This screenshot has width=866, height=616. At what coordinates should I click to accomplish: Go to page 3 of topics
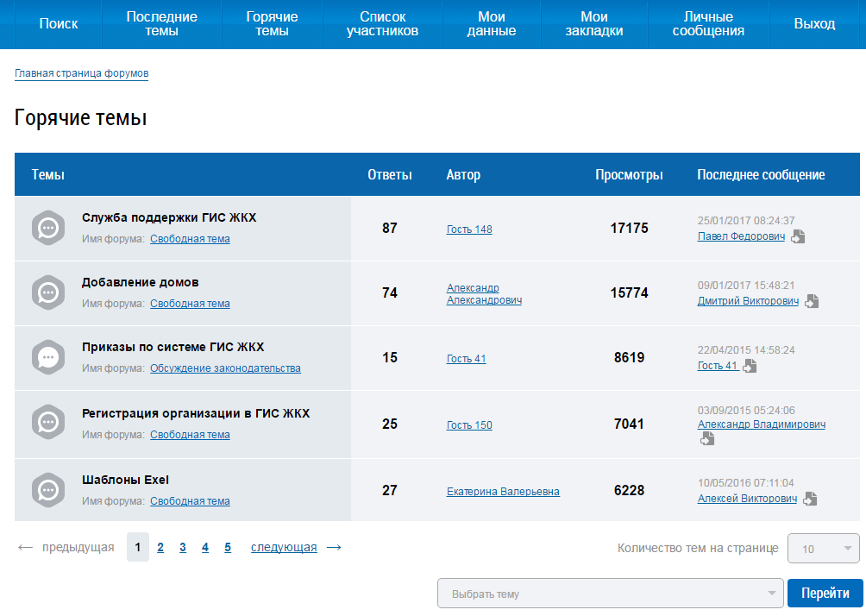[183, 547]
